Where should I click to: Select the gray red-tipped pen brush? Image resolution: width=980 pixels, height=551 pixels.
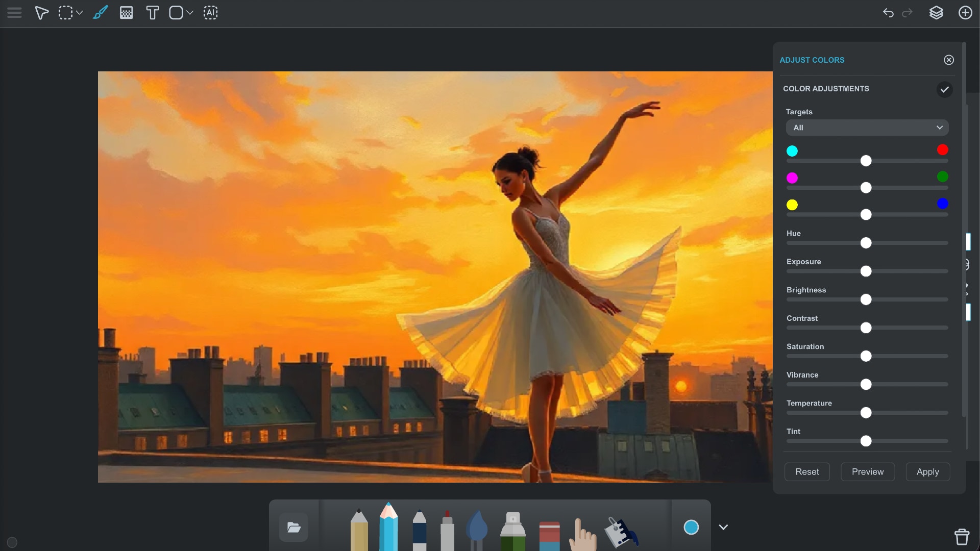[x=448, y=531]
